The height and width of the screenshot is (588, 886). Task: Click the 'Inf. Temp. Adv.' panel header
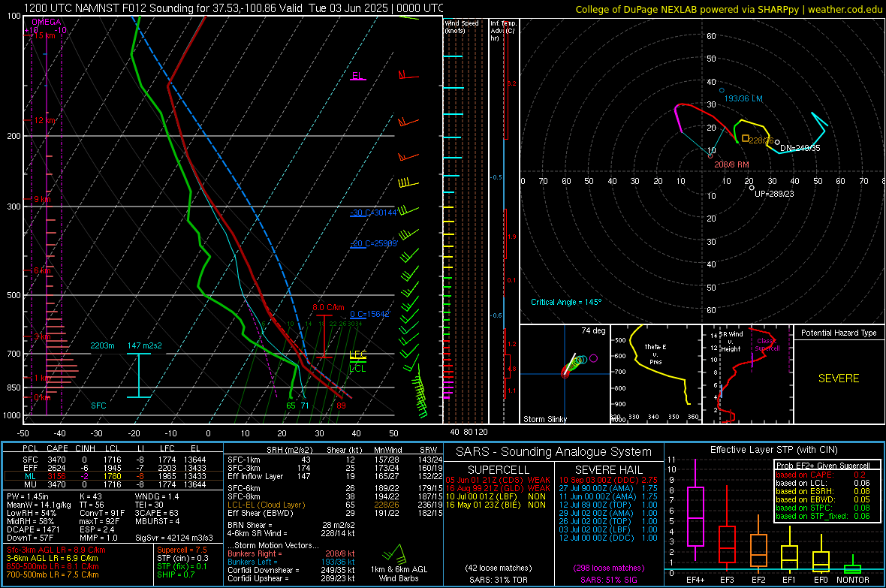pyautogui.click(x=503, y=31)
